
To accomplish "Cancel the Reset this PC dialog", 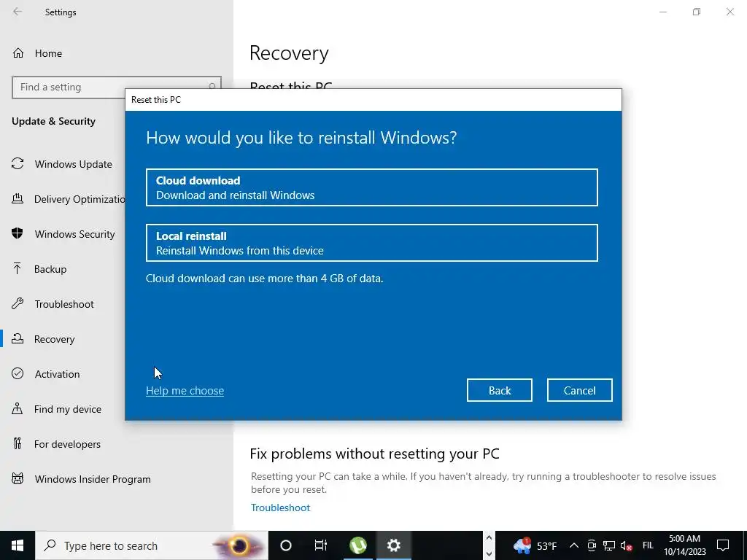I will [x=579, y=391].
